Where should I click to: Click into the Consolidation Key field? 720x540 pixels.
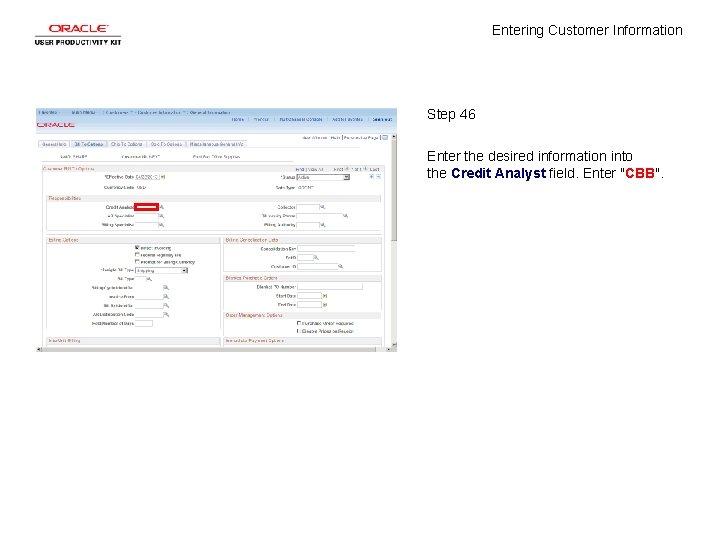326,249
